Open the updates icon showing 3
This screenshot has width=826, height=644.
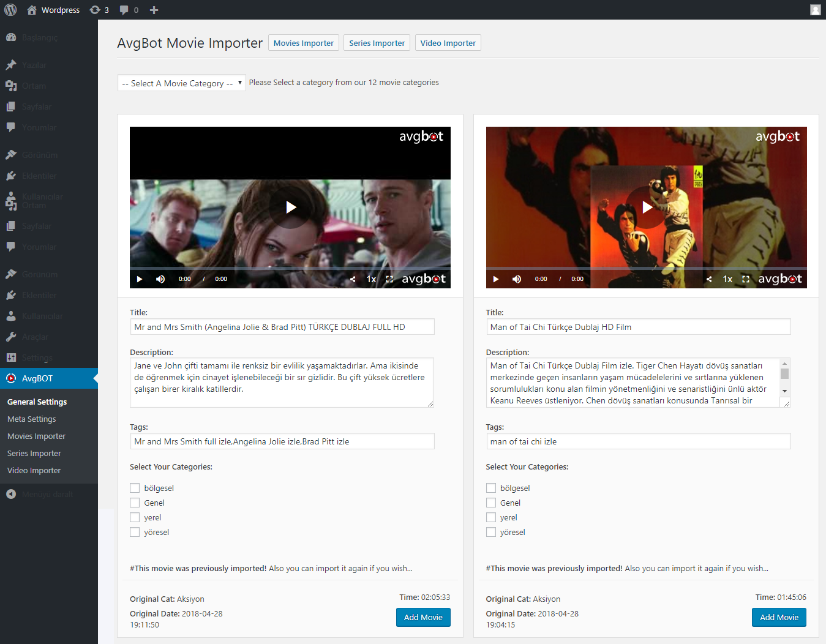[99, 10]
